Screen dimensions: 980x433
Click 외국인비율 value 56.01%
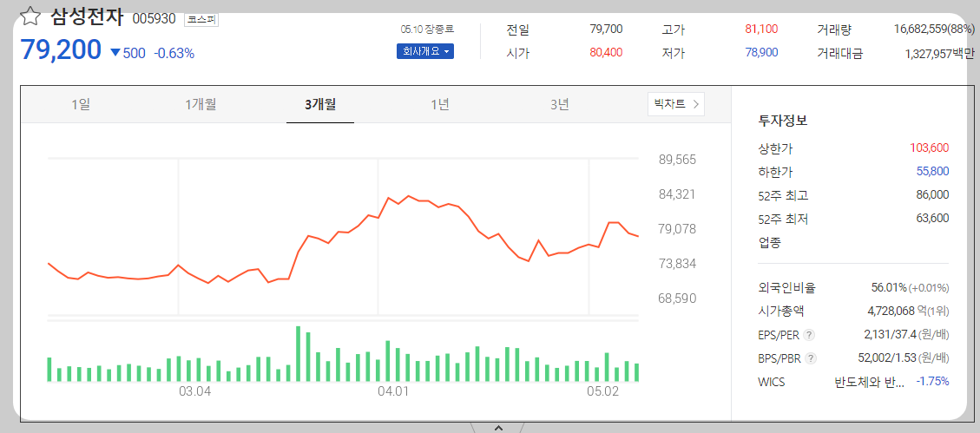point(889,288)
